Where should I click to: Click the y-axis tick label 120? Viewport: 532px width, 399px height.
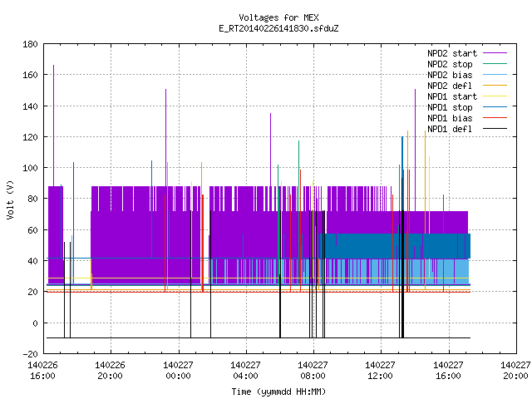[x=30, y=136]
